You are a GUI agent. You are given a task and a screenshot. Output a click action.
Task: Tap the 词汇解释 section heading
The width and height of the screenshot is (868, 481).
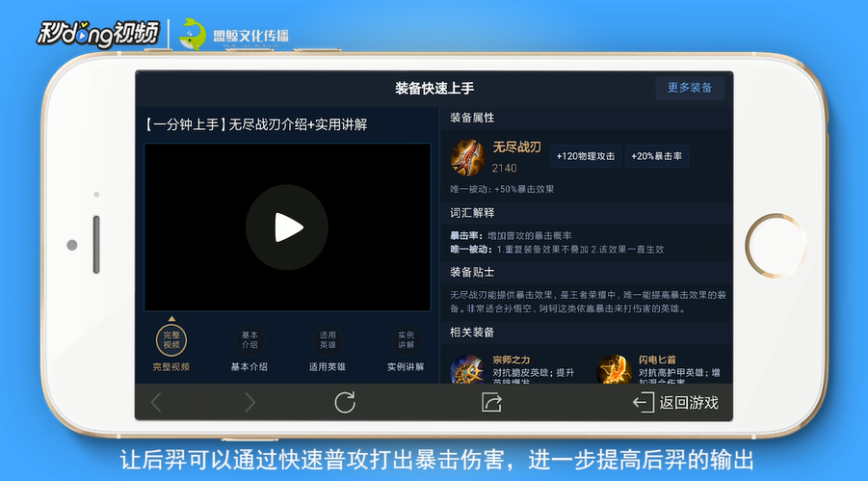pos(472,213)
